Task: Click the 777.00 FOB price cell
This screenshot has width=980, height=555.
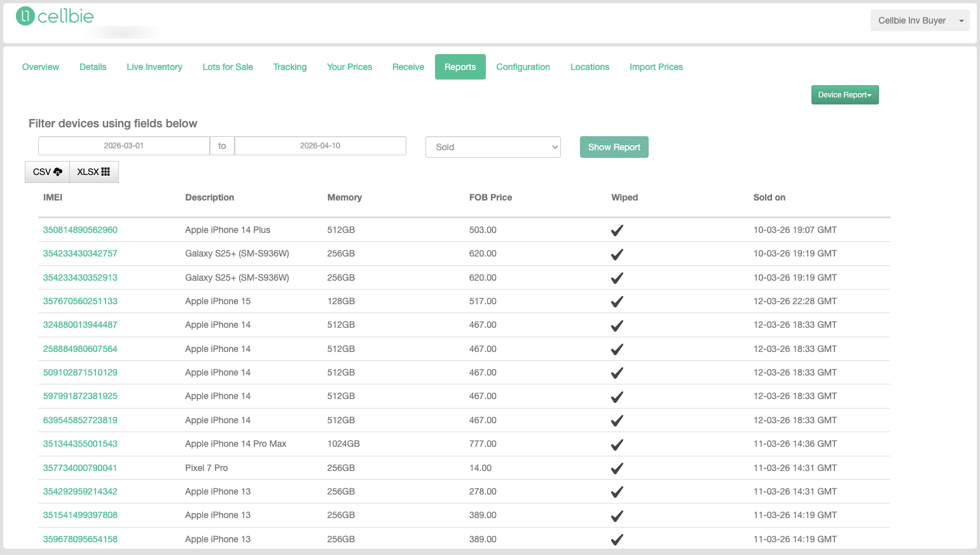Action: pos(483,444)
